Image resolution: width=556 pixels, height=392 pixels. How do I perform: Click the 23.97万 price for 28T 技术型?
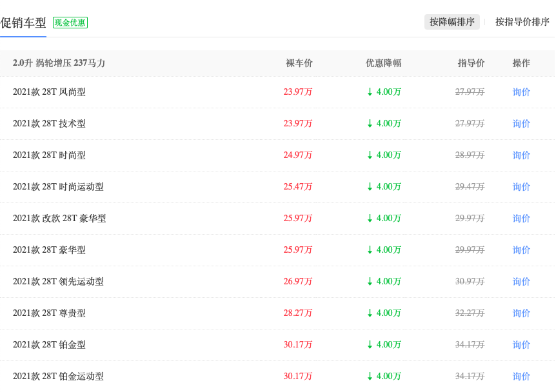(297, 124)
